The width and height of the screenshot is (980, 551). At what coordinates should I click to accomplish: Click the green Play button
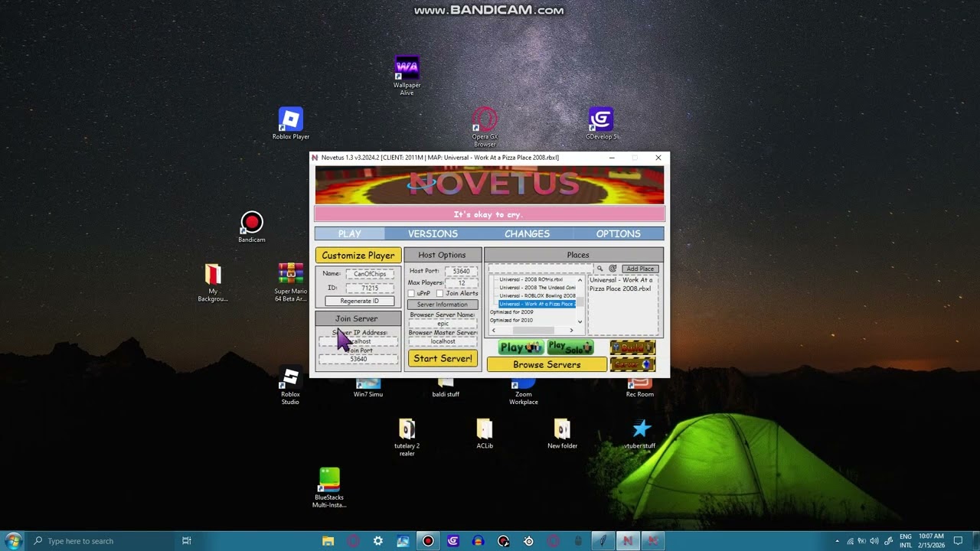521,347
